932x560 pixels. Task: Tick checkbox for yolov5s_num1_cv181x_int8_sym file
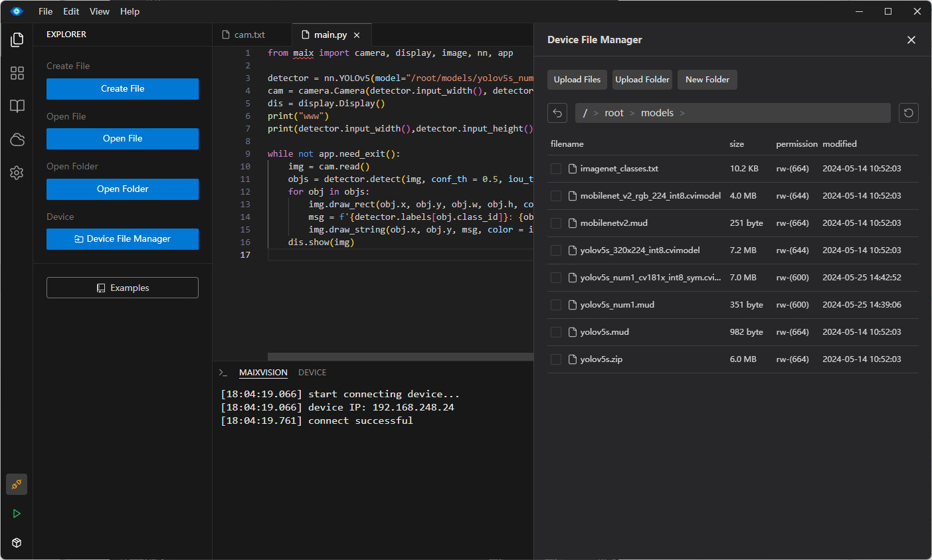(x=556, y=278)
